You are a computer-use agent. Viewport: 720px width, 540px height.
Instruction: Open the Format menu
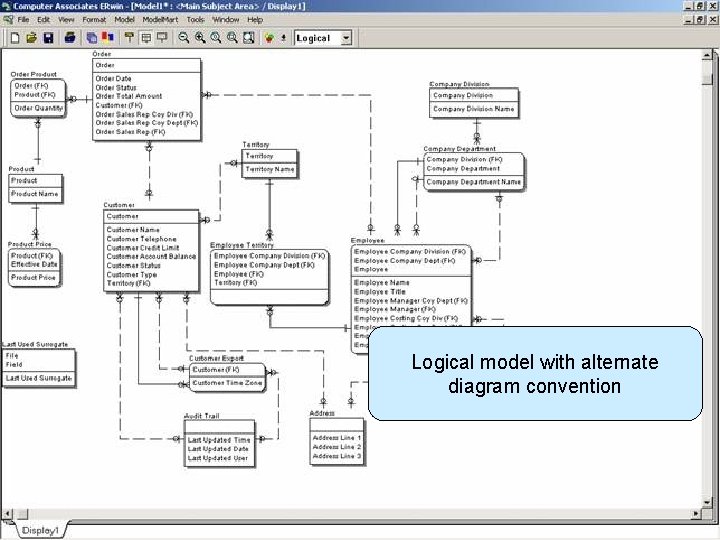(94, 20)
